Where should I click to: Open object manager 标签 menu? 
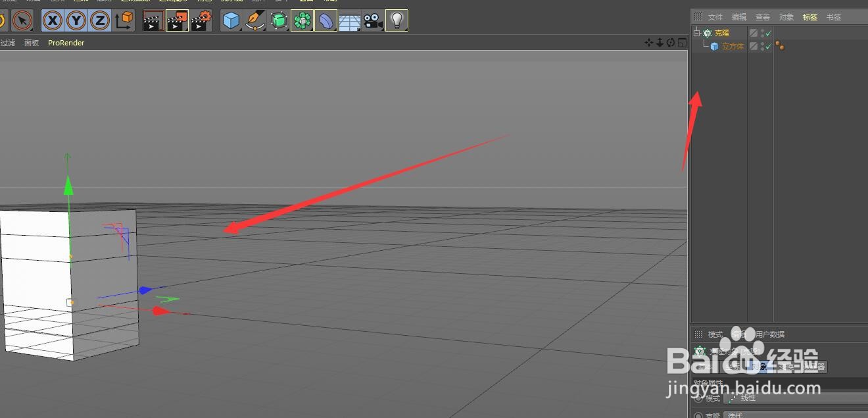(810, 17)
